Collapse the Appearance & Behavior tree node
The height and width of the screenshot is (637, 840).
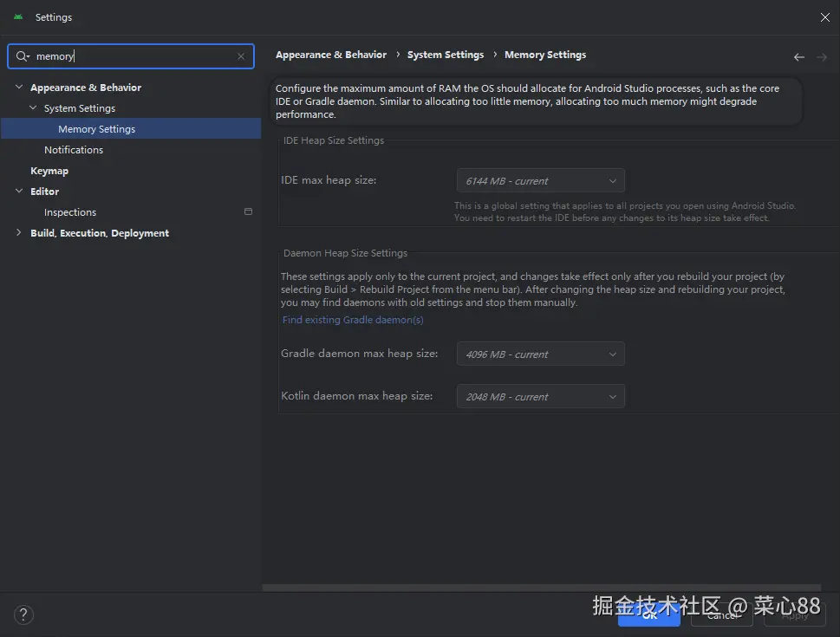19,87
